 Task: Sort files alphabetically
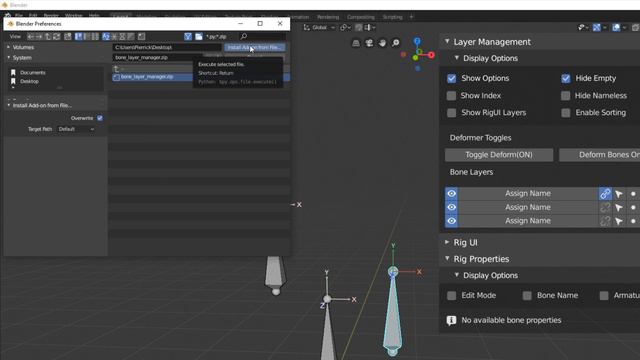point(106,37)
